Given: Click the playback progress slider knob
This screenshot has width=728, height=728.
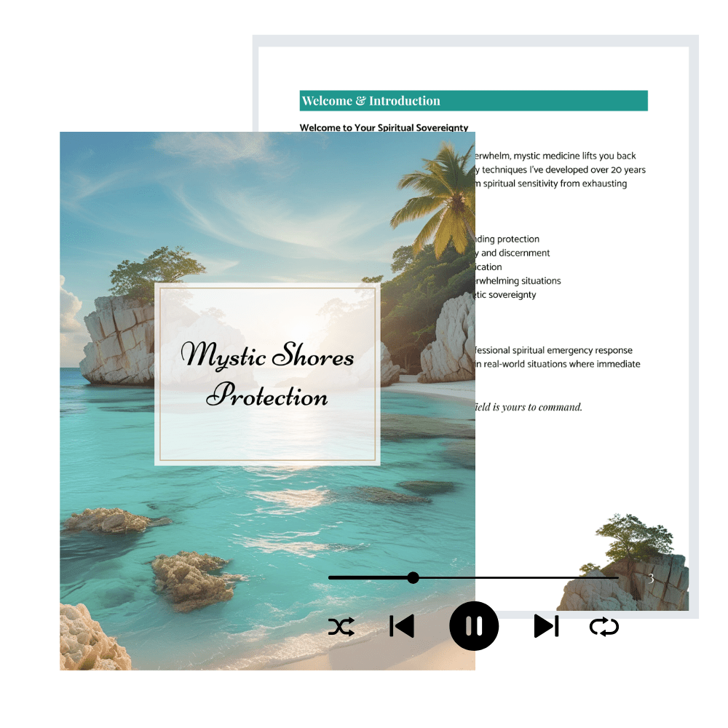Looking at the screenshot, I should click(413, 578).
